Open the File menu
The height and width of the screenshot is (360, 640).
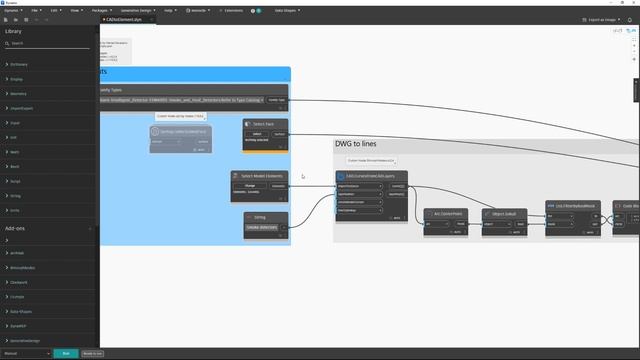pyautogui.click(x=37, y=11)
